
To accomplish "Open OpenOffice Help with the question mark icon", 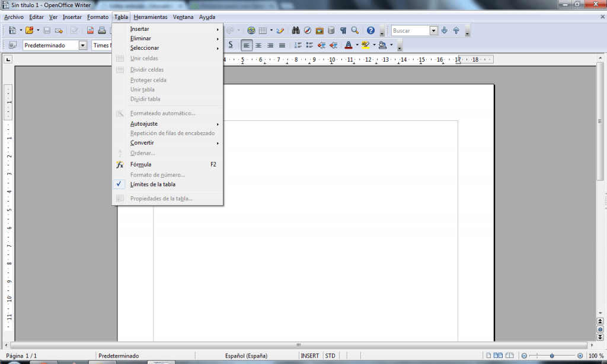I will [370, 29].
